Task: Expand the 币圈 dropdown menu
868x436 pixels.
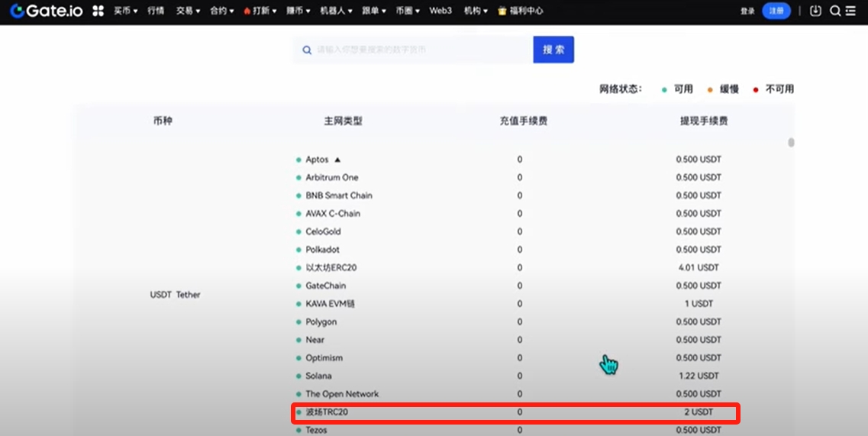Action: coord(408,11)
